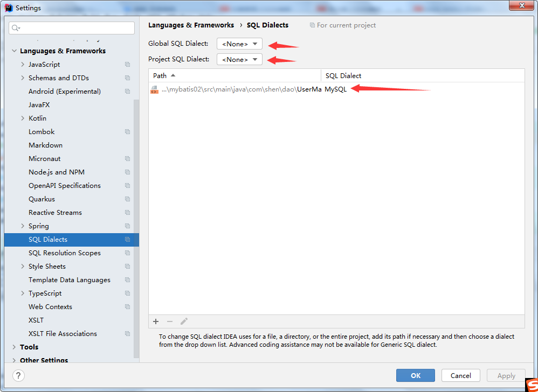The height and width of the screenshot is (392, 538).
Task: Select Android (Experimental) settings
Action: pos(65,92)
